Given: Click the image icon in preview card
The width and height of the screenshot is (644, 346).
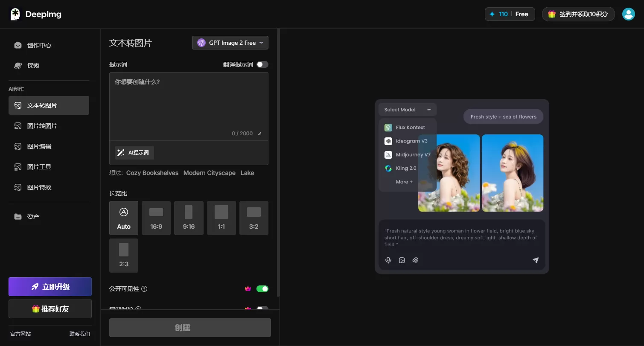Looking at the screenshot, I should tap(402, 260).
